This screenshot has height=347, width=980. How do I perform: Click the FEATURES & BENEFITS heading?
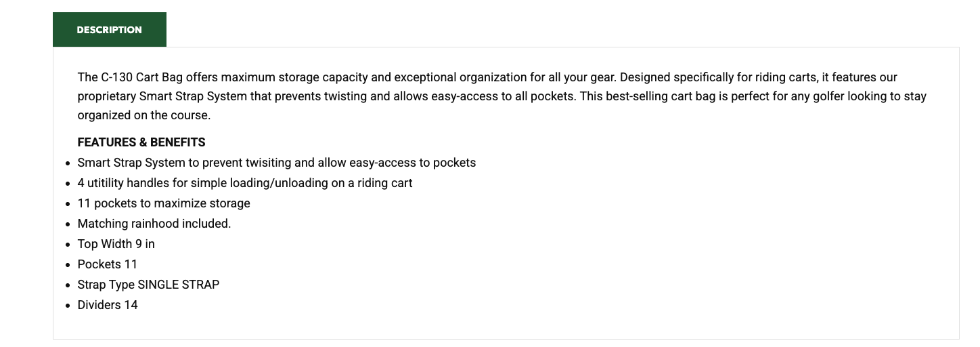pos(141,142)
